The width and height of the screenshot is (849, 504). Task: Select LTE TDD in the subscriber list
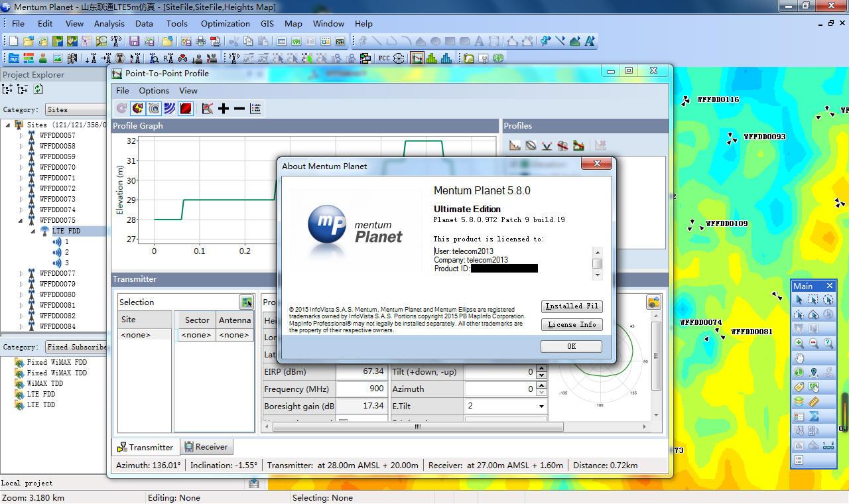(x=40, y=405)
